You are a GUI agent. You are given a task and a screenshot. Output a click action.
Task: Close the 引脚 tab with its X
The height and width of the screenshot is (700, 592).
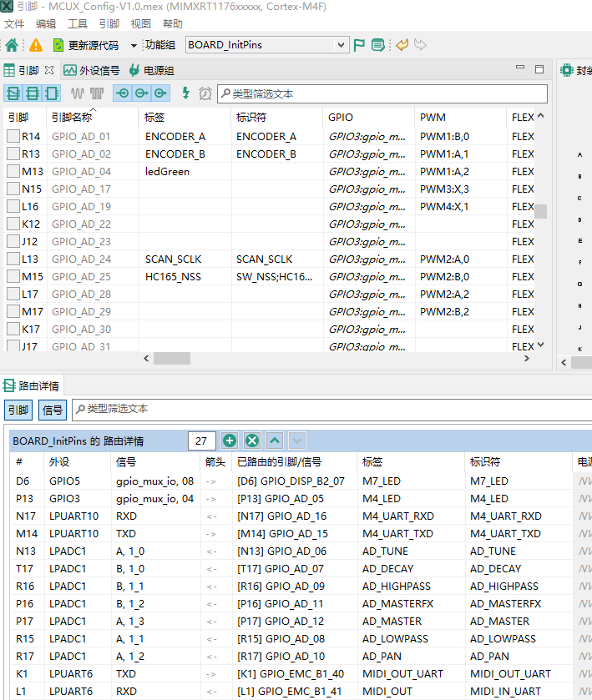click(x=49, y=70)
